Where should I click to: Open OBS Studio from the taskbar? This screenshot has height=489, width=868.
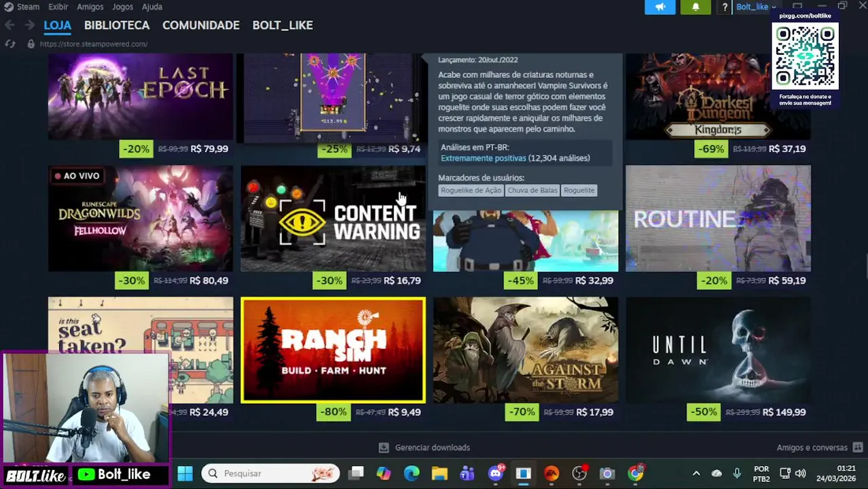[x=579, y=473]
